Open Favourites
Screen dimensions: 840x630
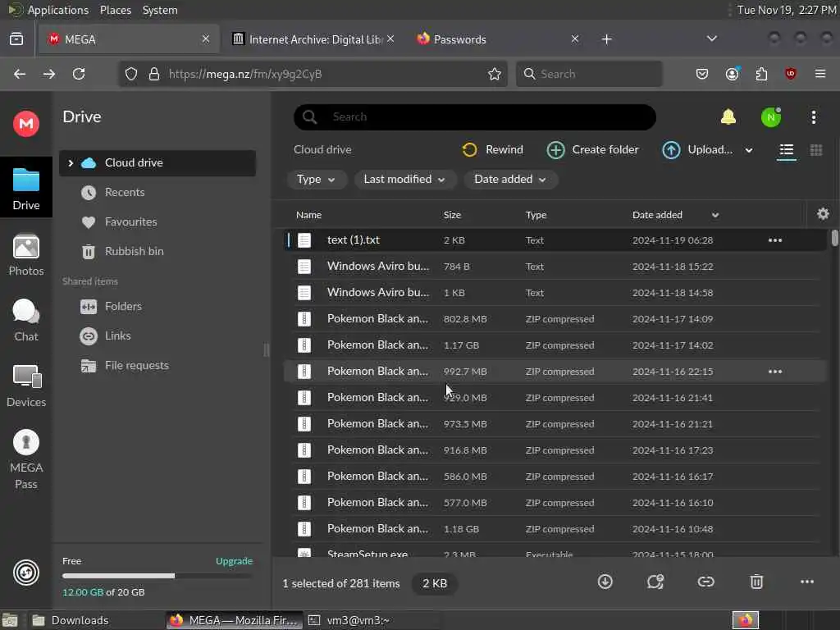pyautogui.click(x=130, y=221)
